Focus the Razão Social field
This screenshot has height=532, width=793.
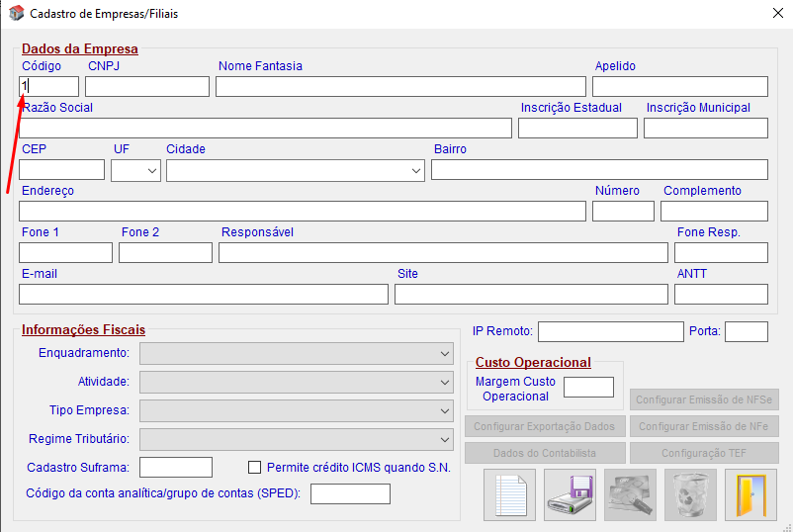click(x=266, y=128)
